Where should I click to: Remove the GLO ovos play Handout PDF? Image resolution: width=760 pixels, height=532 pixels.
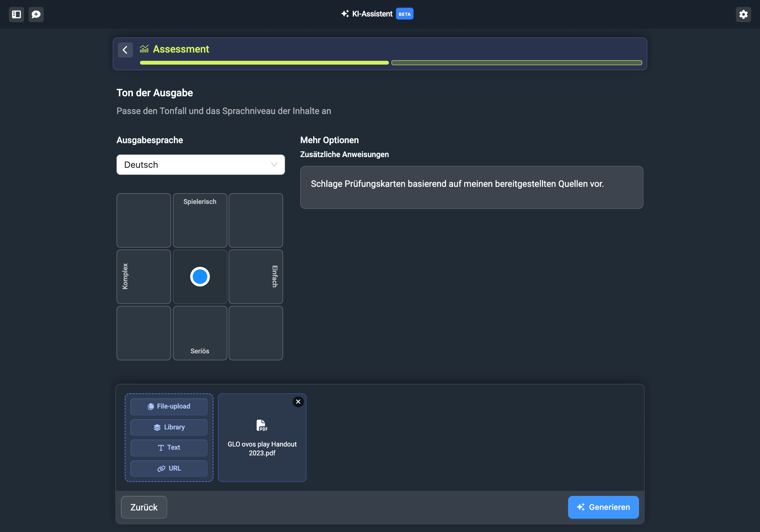298,402
